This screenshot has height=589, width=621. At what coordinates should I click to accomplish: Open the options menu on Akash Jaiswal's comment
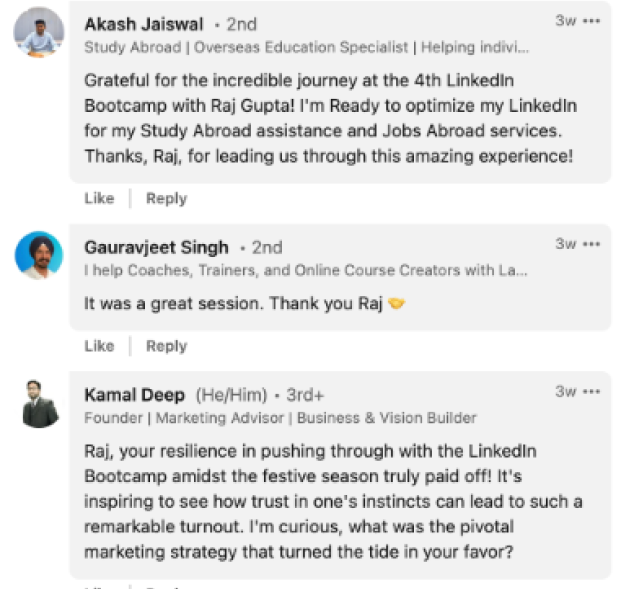pyautogui.click(x=593, y=21)
